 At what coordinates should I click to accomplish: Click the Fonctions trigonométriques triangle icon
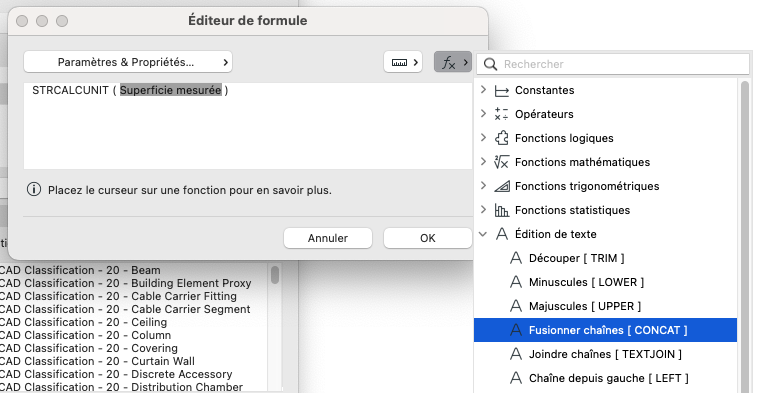(x=501, y=186)
